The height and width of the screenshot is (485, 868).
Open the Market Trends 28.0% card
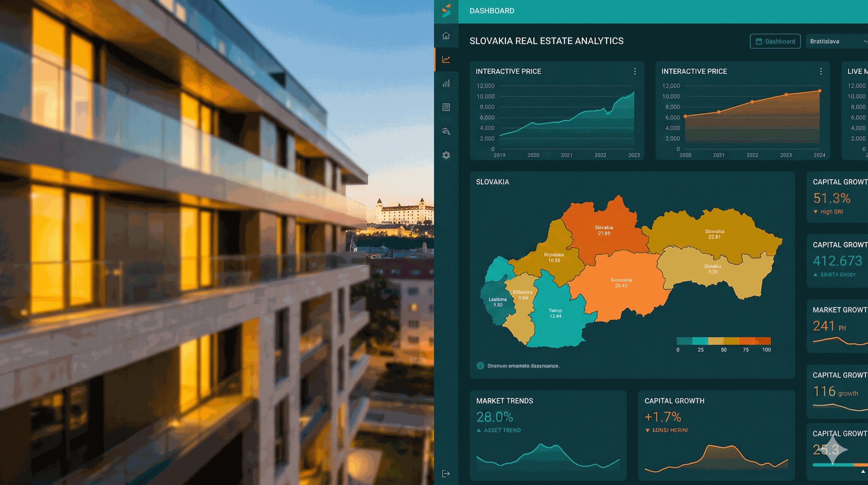pos(548,435)
